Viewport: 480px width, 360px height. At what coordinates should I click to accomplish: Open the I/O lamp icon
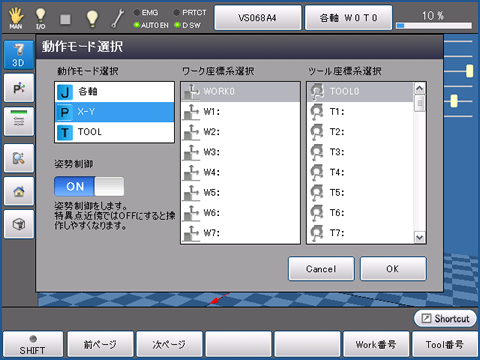pos(40,18)
